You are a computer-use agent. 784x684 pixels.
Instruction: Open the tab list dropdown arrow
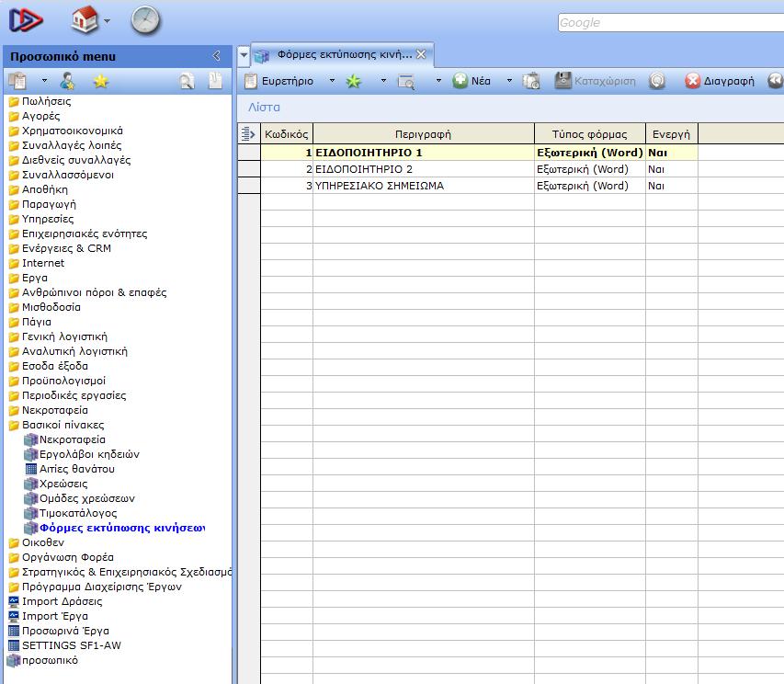coord(244,54)
